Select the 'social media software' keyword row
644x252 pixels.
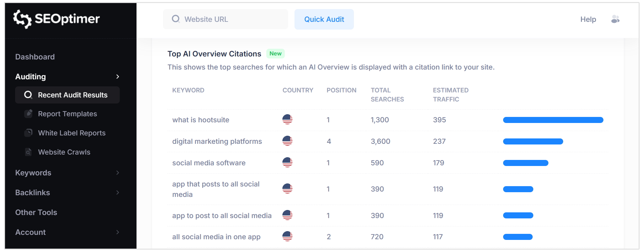click(x=209, y=163)
